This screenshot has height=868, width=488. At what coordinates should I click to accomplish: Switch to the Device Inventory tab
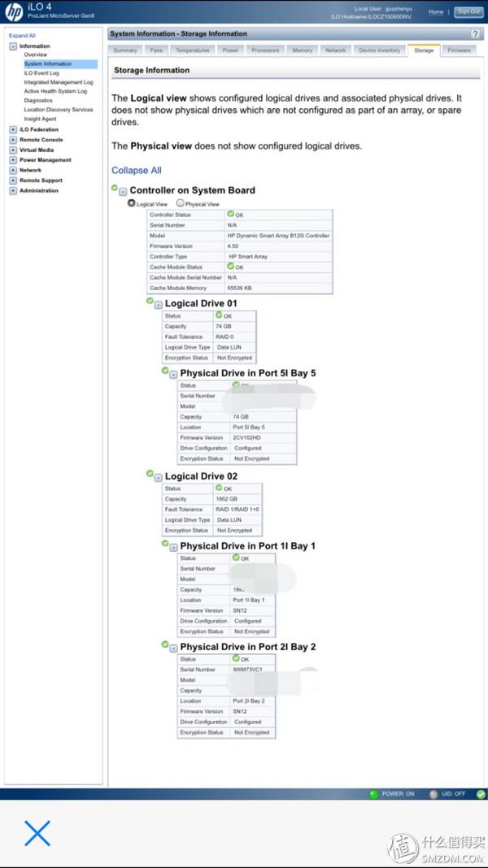click(380, 50)
